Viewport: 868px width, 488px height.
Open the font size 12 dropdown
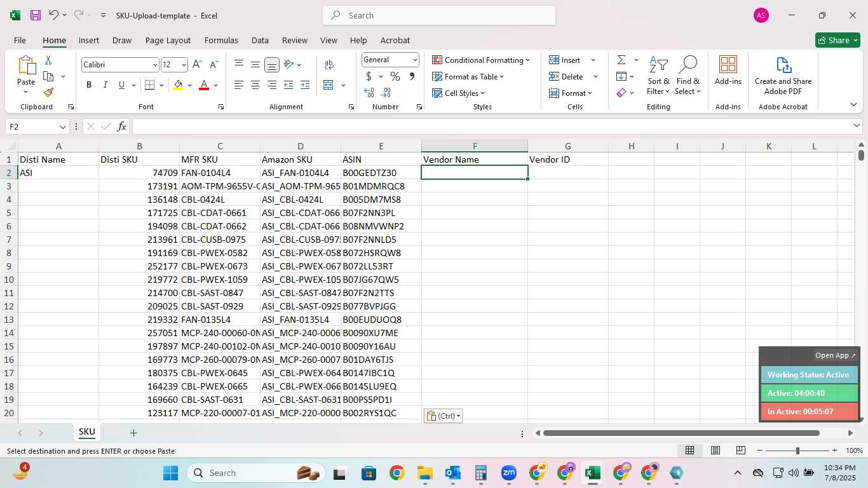click(184, 65)
